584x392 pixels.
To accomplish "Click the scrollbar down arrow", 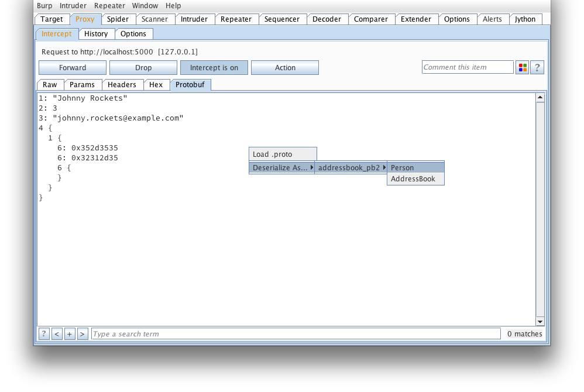I will [540, 321].
